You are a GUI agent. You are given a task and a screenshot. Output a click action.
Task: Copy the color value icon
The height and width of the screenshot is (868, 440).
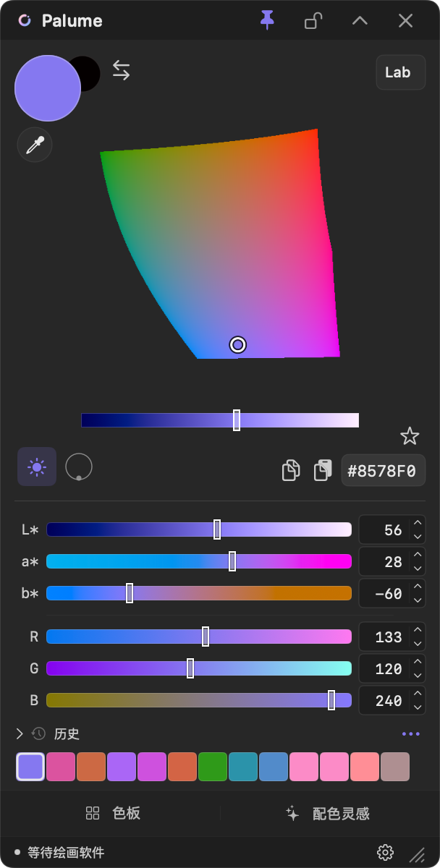[291, 470]
